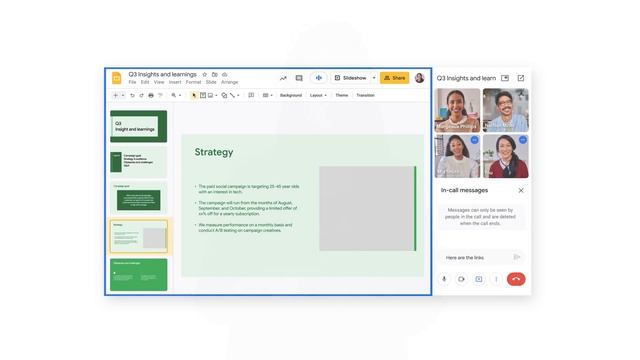640x360 pixels.
Task: Expand the new slide layout arrow
Action: coord(123,95)
